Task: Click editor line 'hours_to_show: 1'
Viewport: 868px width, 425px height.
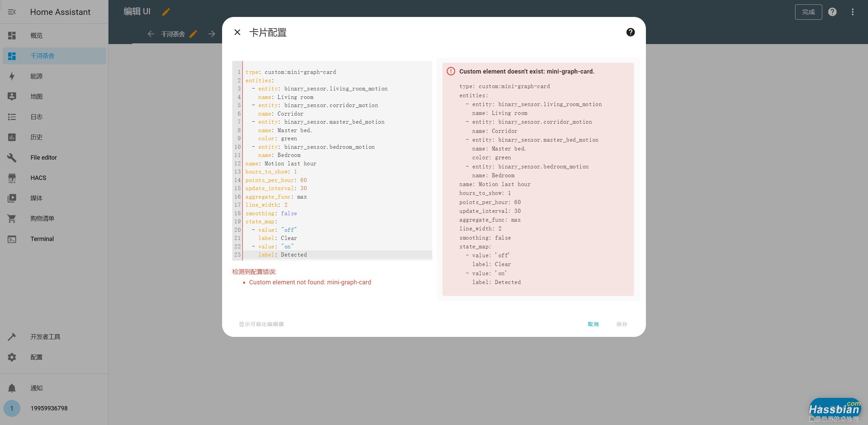Action: (x=271, y=172)
